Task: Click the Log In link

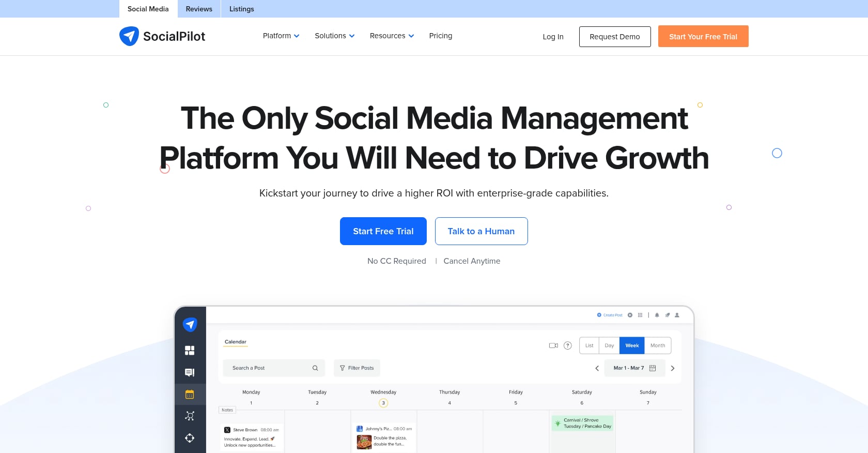Action: pyautogui.click(x=553, y=37)
